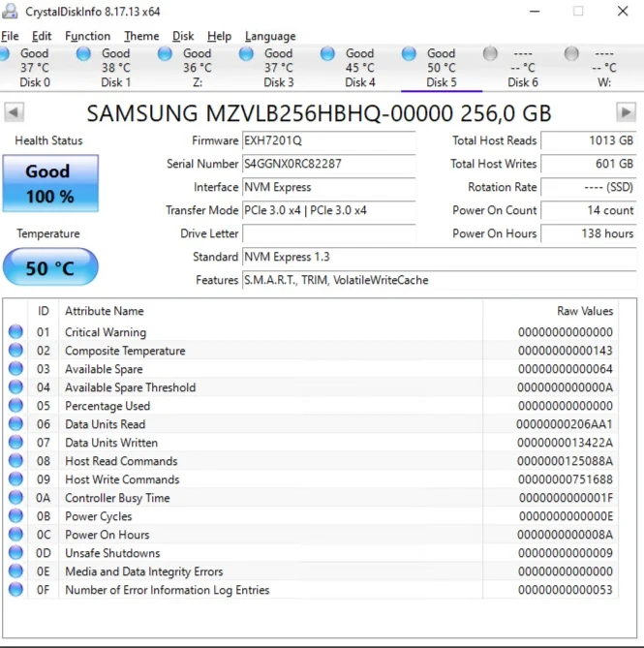
Task: Click the status icon for row 0C Power On Hours
Action: [15, 535]
